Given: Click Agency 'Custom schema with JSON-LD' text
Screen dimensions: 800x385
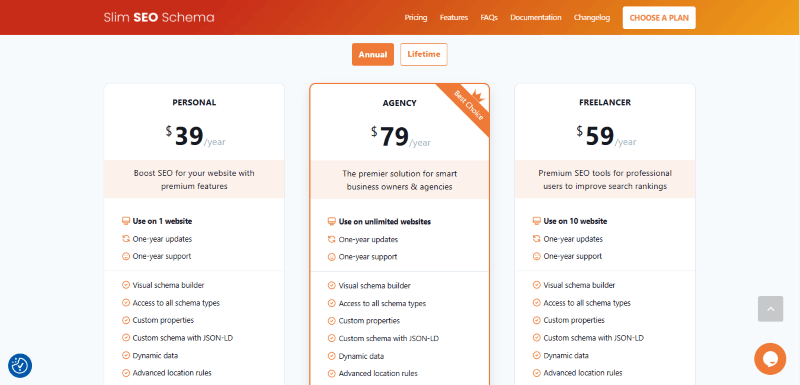Looking at the screenshot, I should [x=389, y=338].
